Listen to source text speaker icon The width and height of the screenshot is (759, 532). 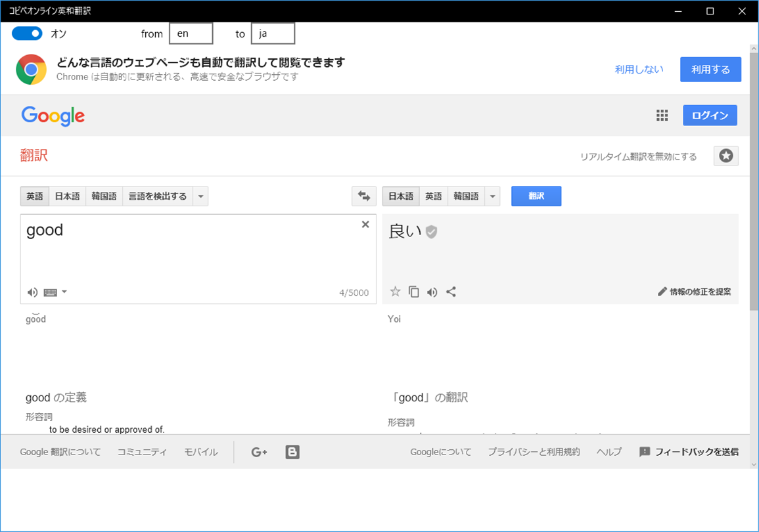click(x=32, y=292)
